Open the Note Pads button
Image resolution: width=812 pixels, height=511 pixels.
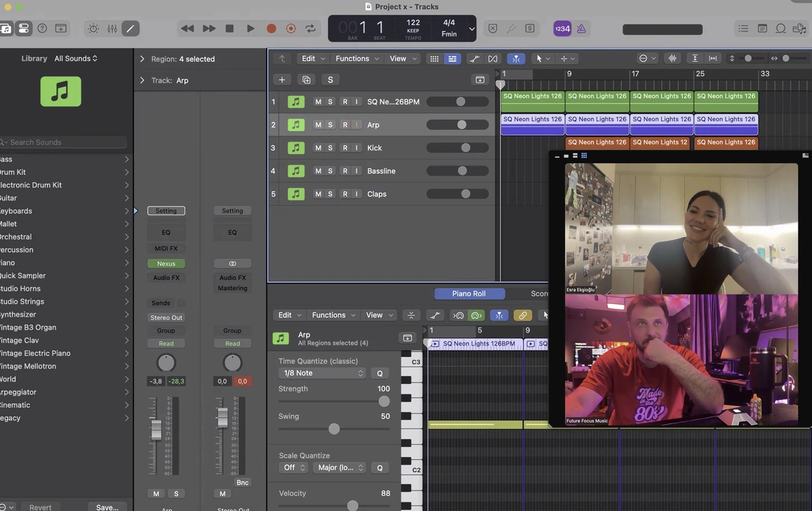coord(763,28)
